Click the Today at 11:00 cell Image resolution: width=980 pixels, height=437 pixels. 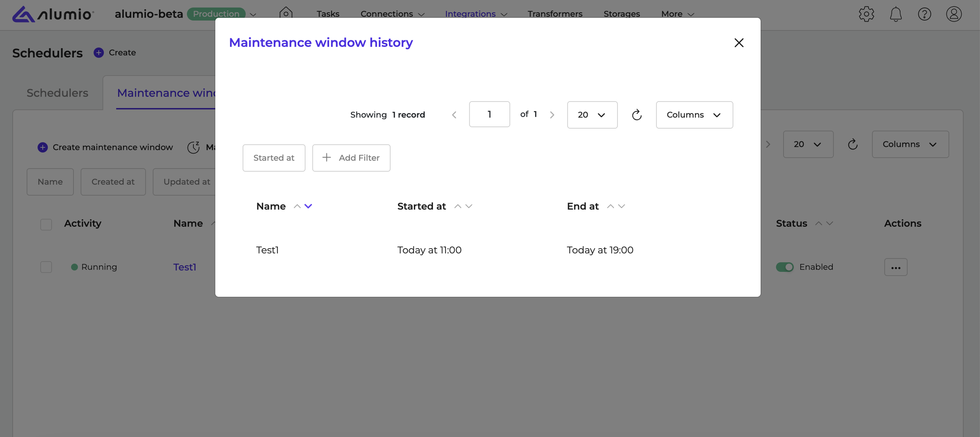tap(429, 250)
